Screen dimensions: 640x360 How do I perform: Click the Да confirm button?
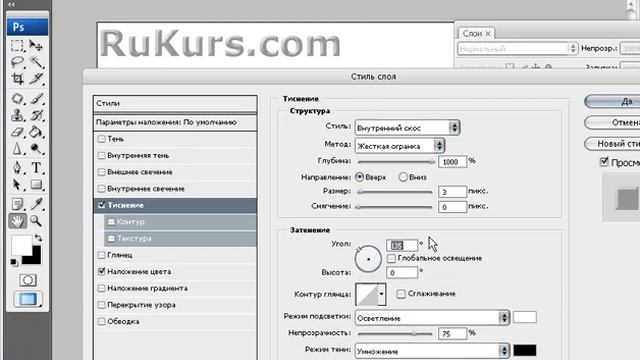tap(612, 102)
